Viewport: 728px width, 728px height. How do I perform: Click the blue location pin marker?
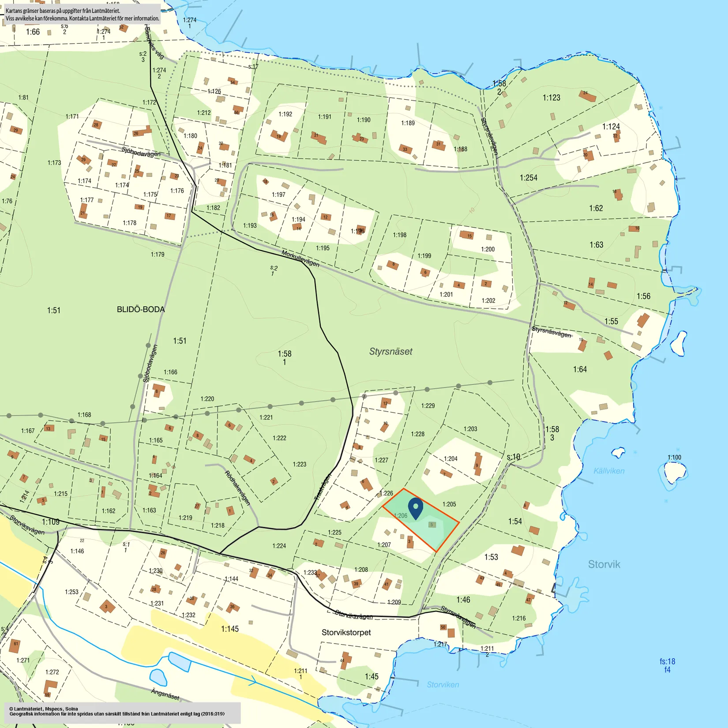coord(415,508)
